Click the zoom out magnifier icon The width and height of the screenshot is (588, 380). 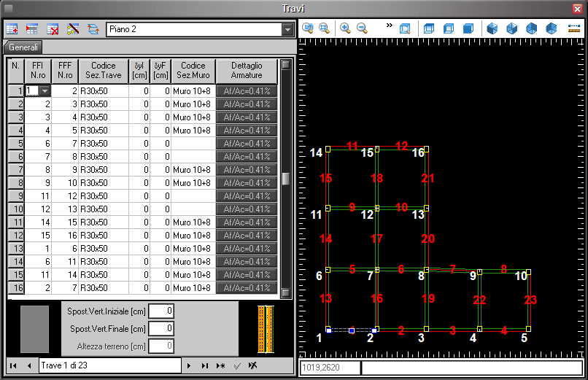tap(362, 28)
